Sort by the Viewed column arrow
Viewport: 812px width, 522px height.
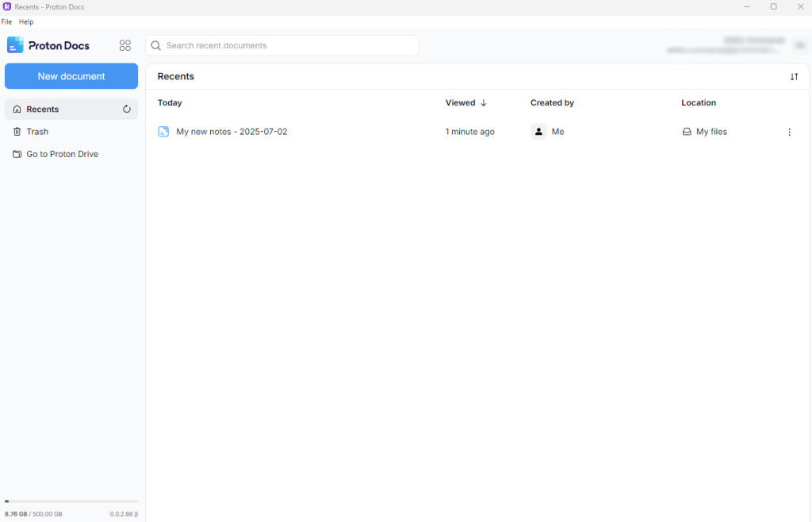tap(484, 103)
